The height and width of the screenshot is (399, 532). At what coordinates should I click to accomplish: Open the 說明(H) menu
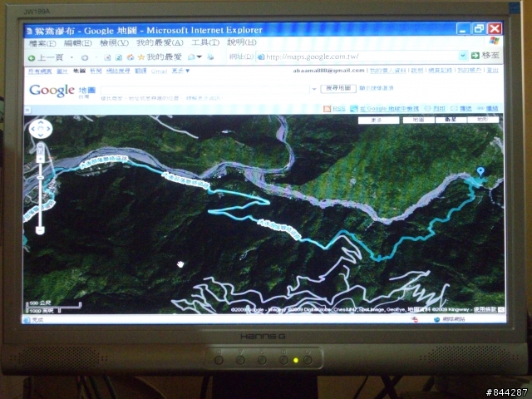pyautogui.click(x=242, y=42)
